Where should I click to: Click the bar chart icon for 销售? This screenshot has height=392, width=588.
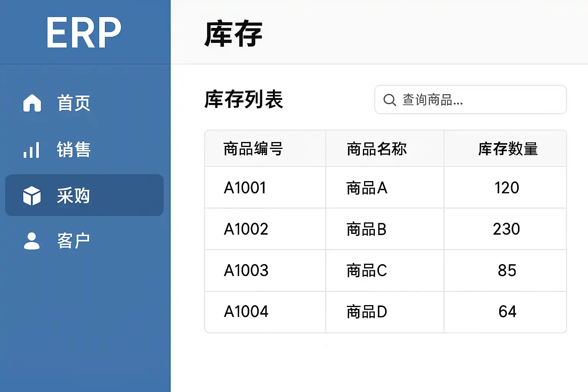(x=31, y=150)
